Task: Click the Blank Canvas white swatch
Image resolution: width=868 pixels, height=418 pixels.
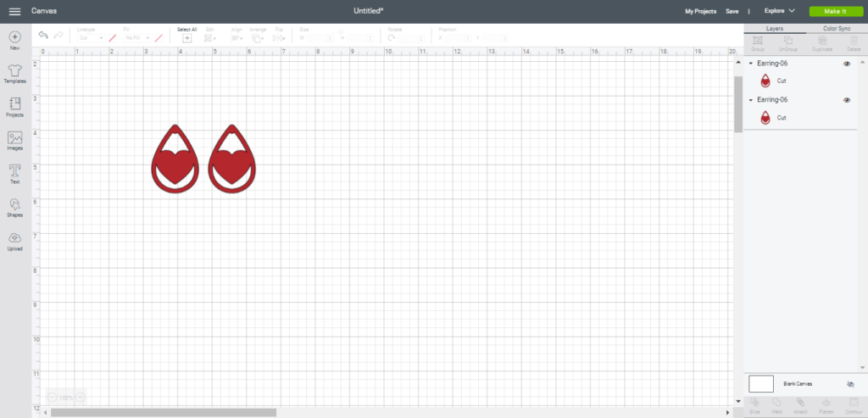Action: pos(761,384)
